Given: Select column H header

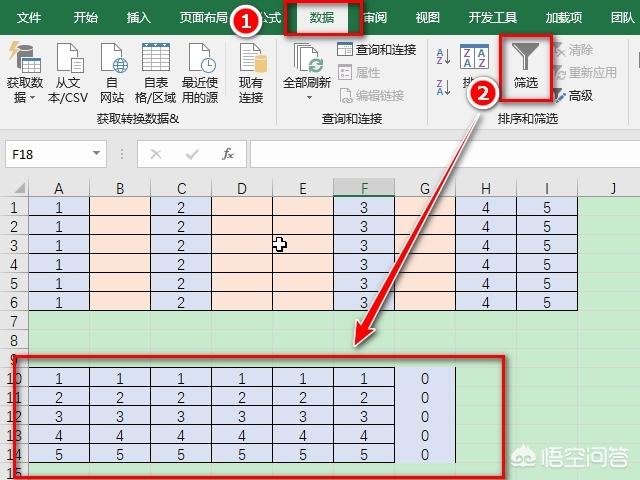Looking at the screenshot, I should (x=486, y=188).
